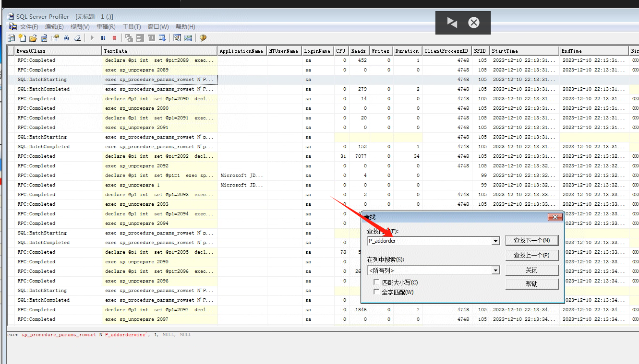The height and width of the screenshot is (364, 639).
Task: Click the New Trace toolbar icon
Action: coord(12,38)
